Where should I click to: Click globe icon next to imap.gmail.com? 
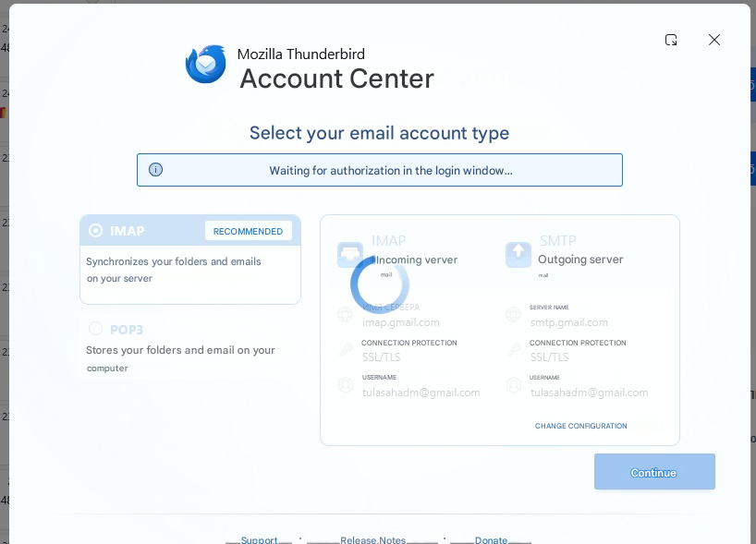(x=346, y=315)
